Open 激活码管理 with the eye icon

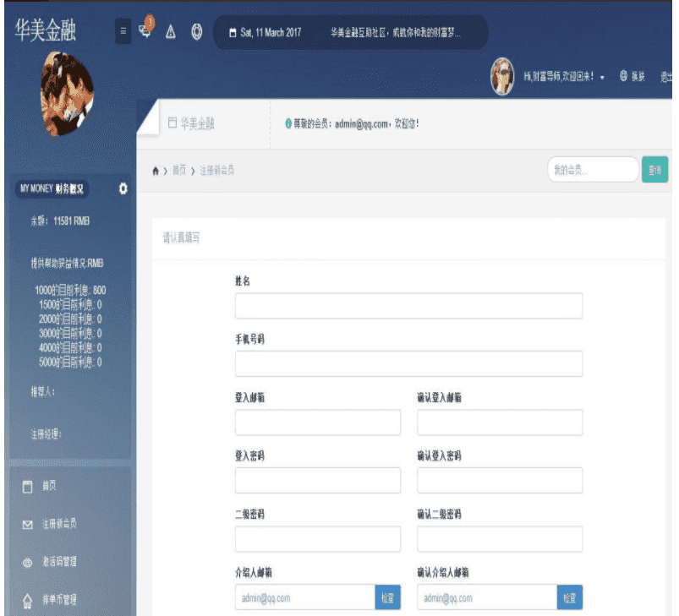[x=59, y=562]
